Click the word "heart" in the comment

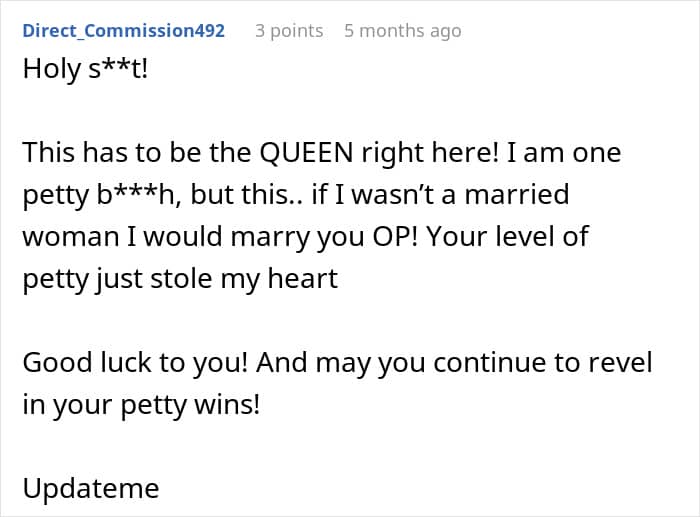[299, 277]
